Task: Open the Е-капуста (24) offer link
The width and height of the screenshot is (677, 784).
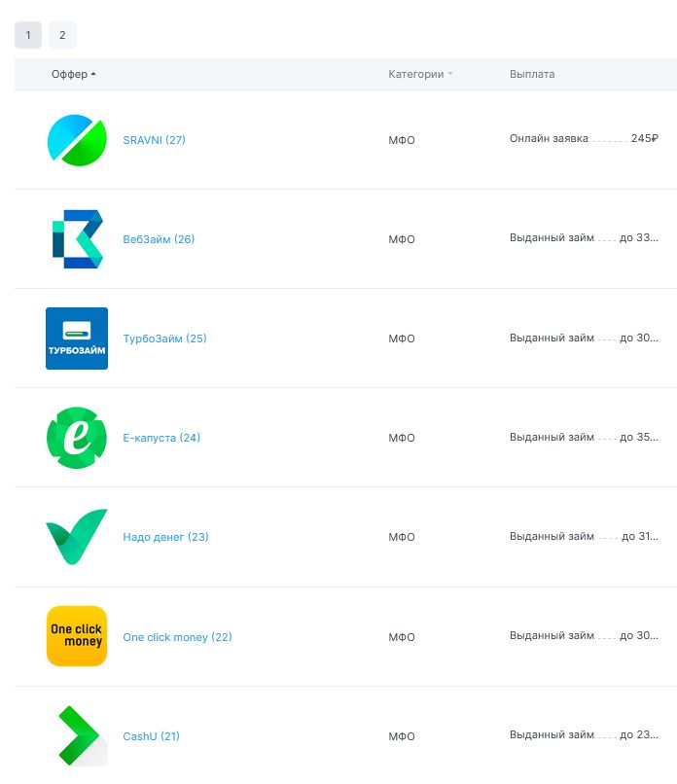Action: [161, 438]
